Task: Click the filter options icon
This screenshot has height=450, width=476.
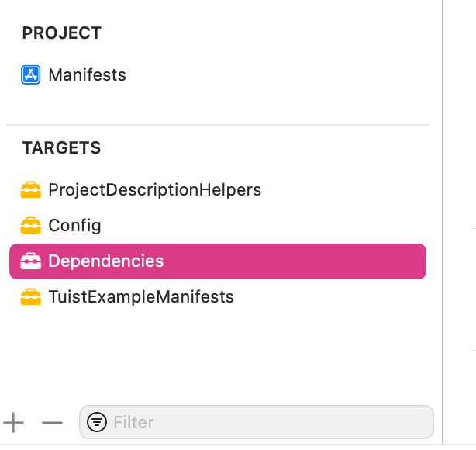Action: [x=98, y=422]
